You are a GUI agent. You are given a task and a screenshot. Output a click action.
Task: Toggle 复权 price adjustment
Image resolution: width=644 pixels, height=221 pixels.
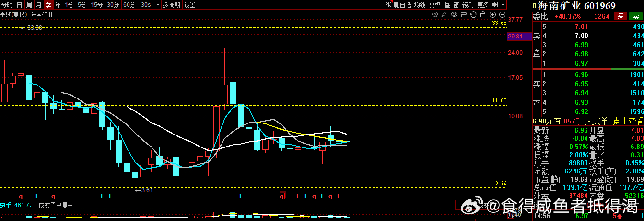[434, 5]
